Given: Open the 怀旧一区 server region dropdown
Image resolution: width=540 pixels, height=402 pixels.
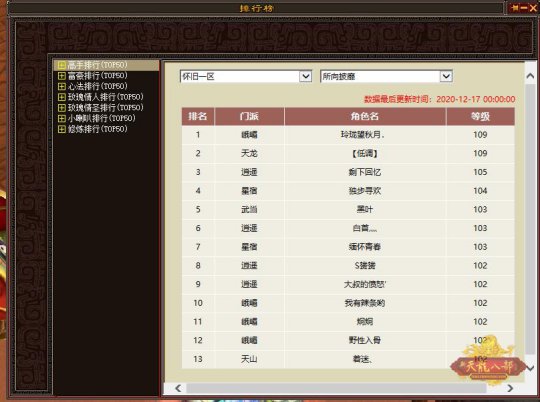Looking at the screenshot, I should [246, 76].
